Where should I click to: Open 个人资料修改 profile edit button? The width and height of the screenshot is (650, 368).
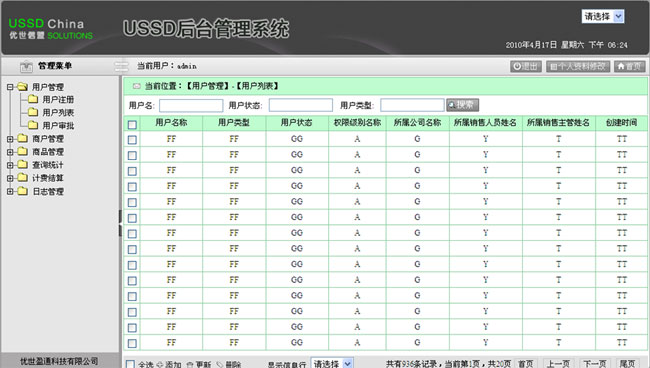[x=578, y=66]
